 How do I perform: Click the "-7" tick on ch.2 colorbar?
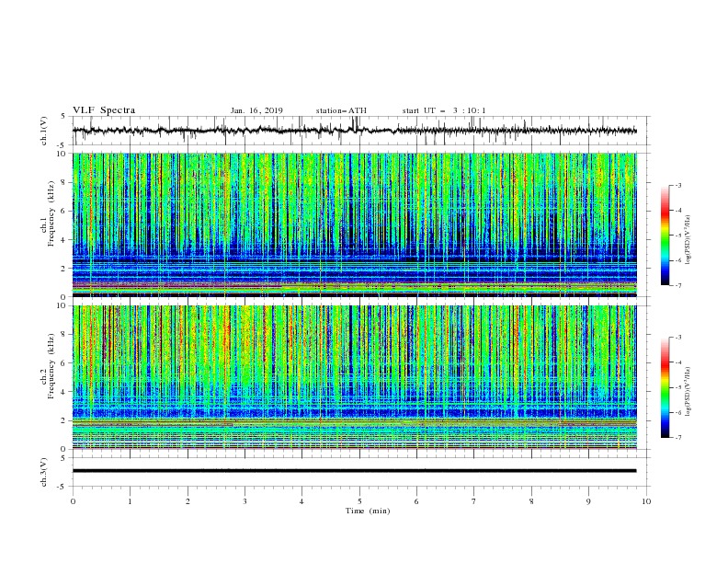pos(677,438)
